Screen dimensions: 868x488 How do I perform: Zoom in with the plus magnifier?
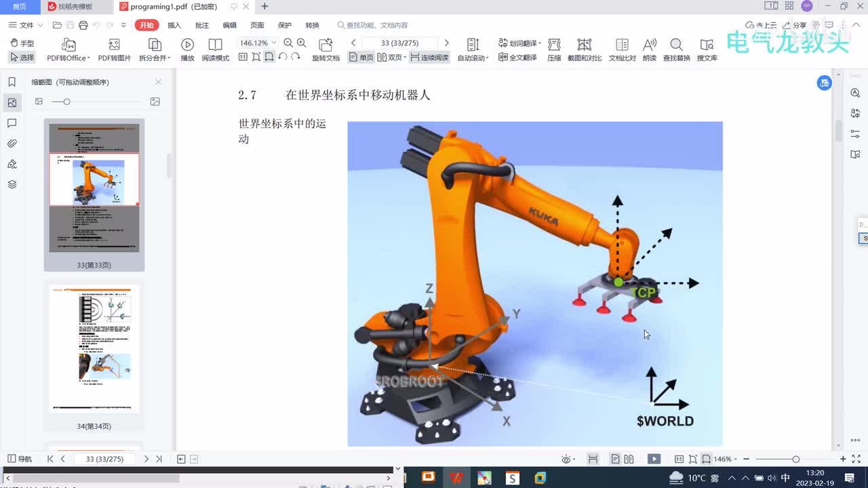point(301,43)
